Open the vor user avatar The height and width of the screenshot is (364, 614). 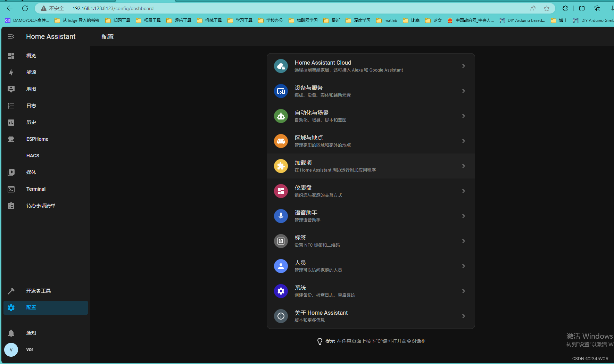[x=11, y=350]
